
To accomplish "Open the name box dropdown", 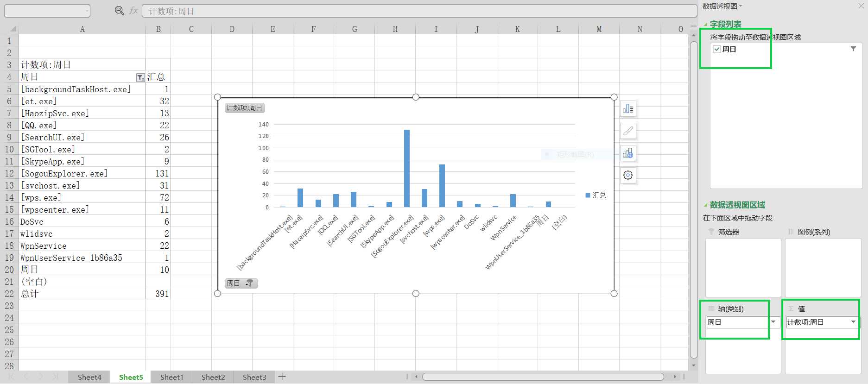I will click(87, 11).
